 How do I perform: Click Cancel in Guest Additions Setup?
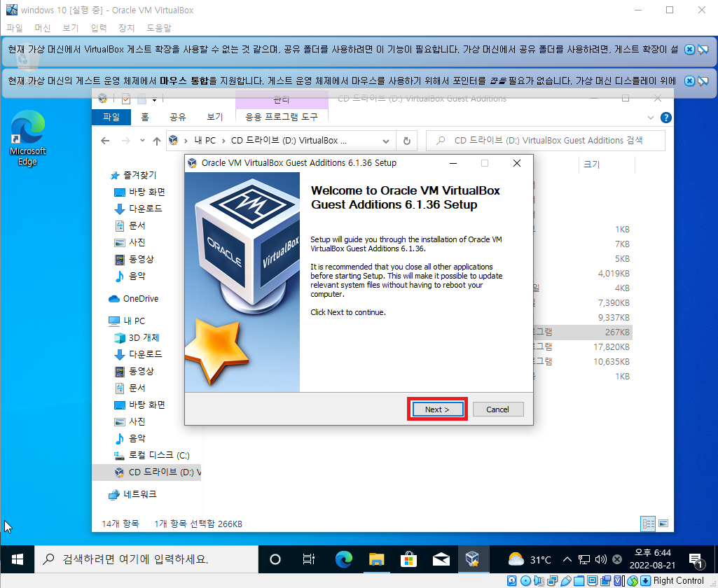[498, 409]
